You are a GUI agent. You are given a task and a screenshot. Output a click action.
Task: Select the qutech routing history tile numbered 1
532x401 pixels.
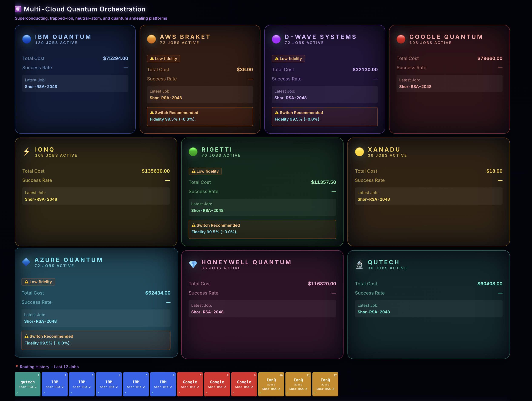tap(28, 384)
